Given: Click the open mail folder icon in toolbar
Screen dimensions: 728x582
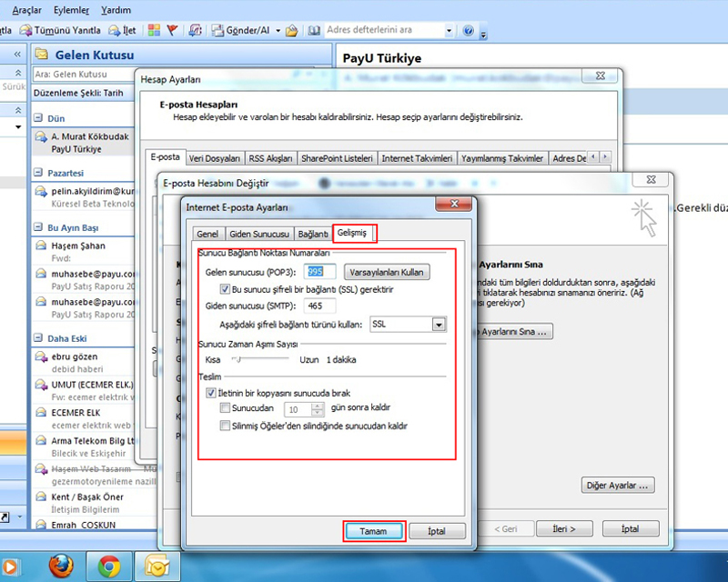Looking at the screenshot, I should (x=291, y=31).
